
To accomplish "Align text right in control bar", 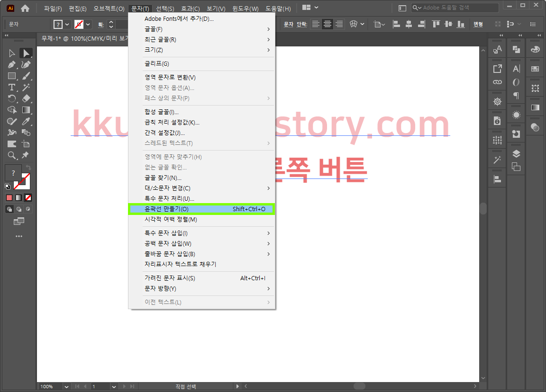I will [x=339, y=24].
